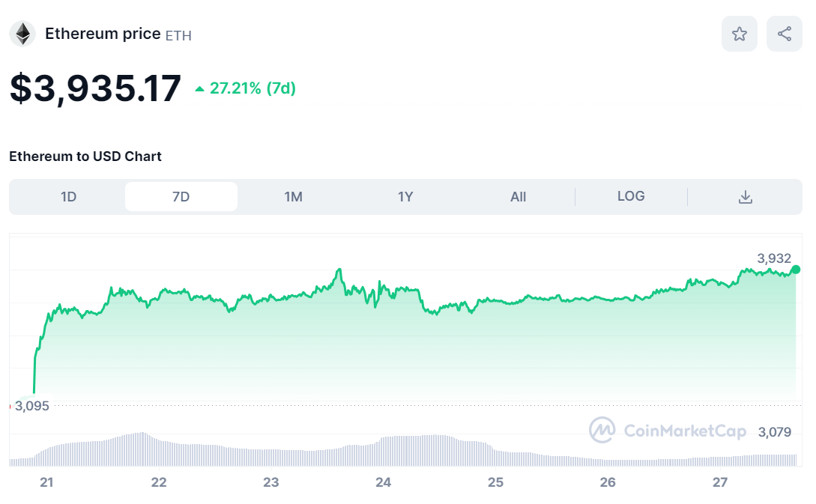Viewport: 816px width, 504px height.
Task: Select the 7D tab
Action: tap(181, 195)
